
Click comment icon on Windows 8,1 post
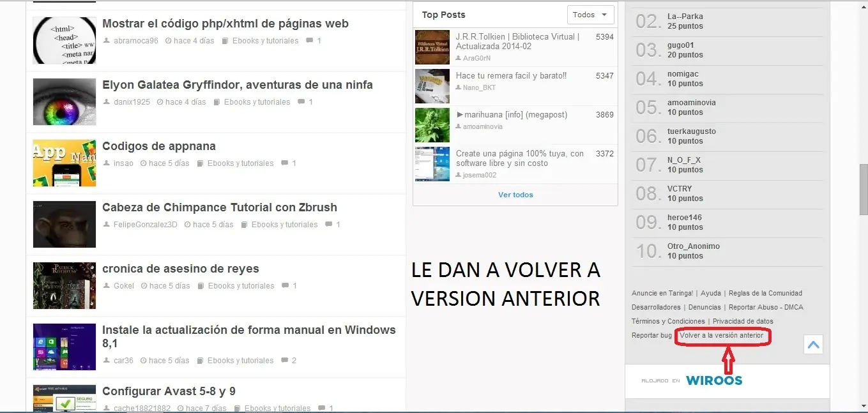285,361
